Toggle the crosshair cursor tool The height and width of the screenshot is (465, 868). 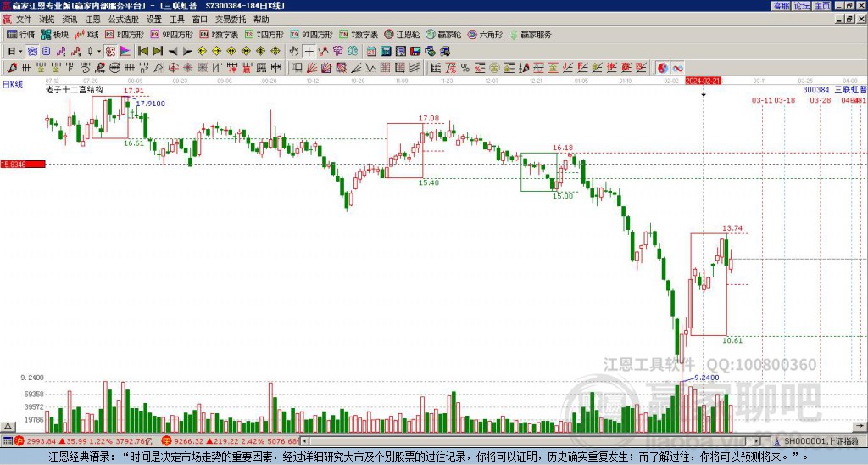coord(309,52)
